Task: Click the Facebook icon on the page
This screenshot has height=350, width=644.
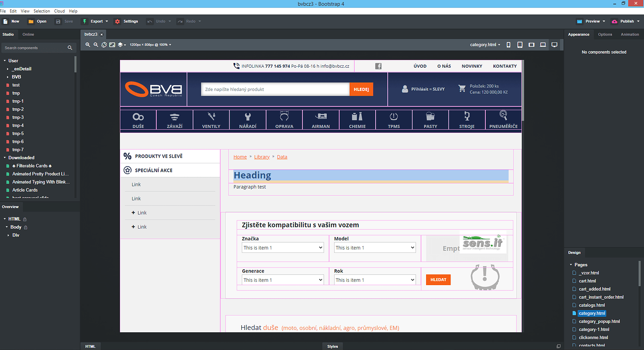Action: click(x=378, y=66)
